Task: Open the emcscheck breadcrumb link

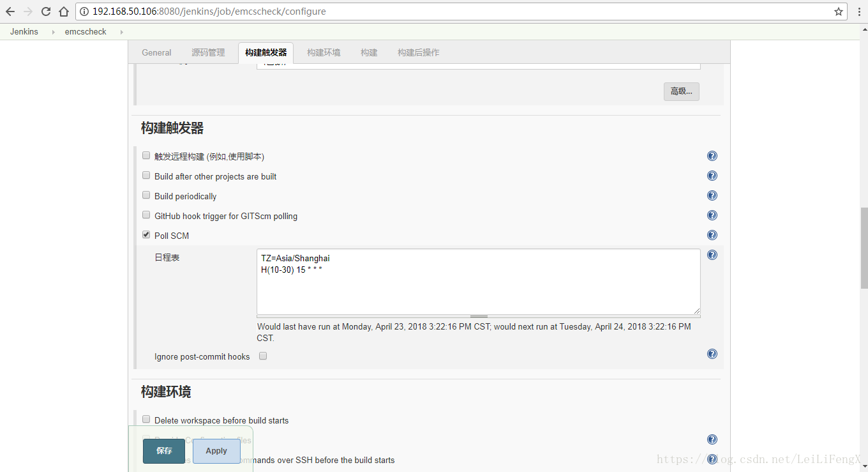Action: tap(86, 32)
